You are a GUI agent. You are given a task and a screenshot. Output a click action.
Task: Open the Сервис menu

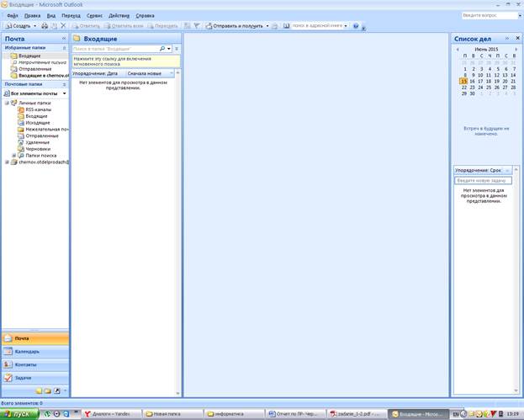pos(94,16)
